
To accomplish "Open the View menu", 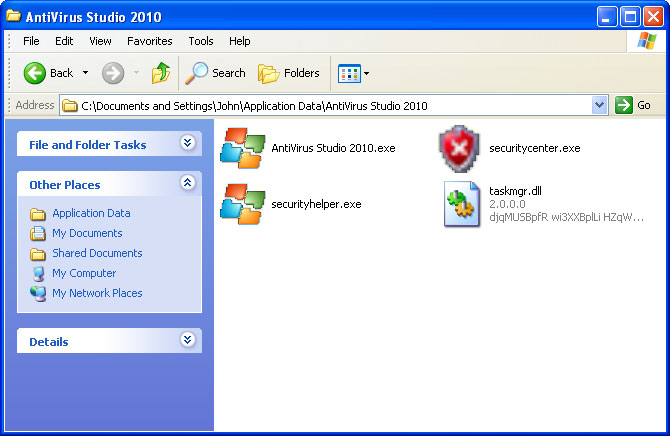I will click(100, 41).
